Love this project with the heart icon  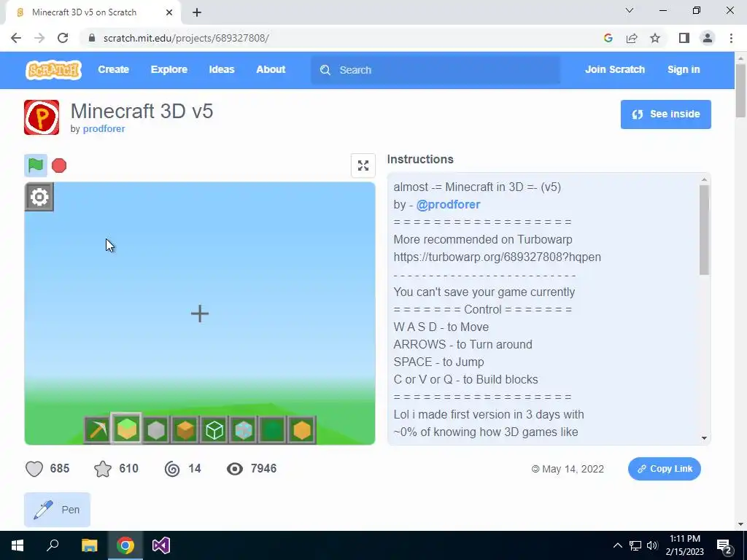pyautogui.click(x=34, y=469)
